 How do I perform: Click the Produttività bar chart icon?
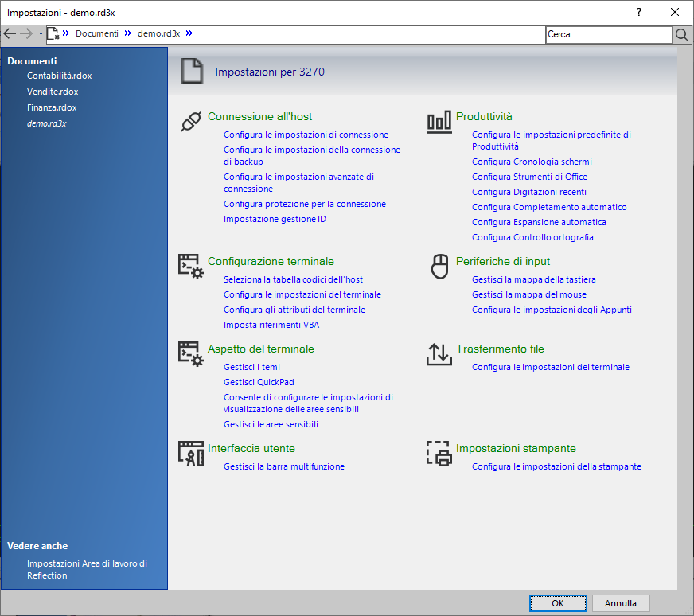439,122
